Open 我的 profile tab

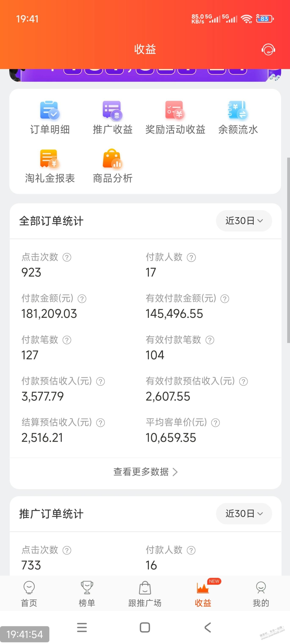261,594
